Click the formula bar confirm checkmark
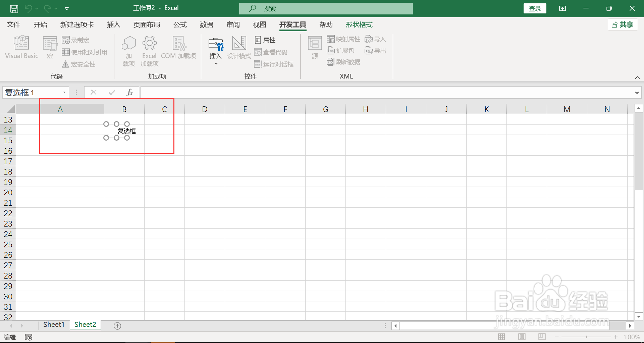This screenshot has height=343, width=644. pos(112,92)
